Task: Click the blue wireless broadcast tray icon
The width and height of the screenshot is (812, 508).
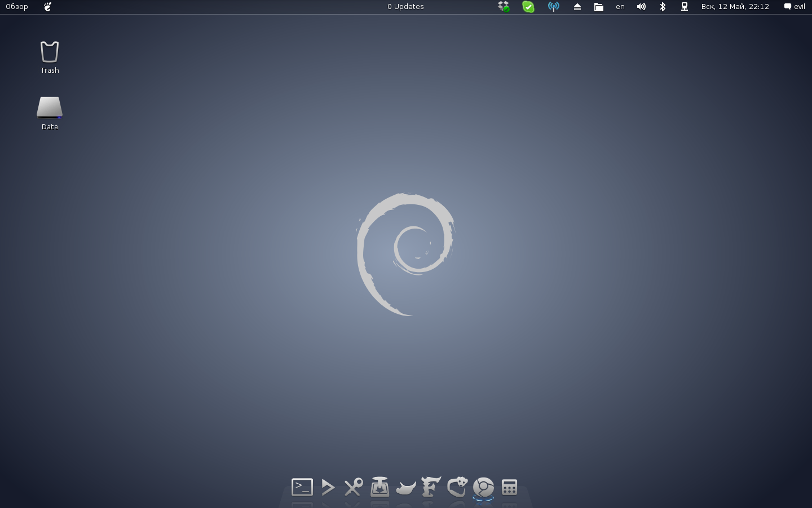Action: coord(554,7)
